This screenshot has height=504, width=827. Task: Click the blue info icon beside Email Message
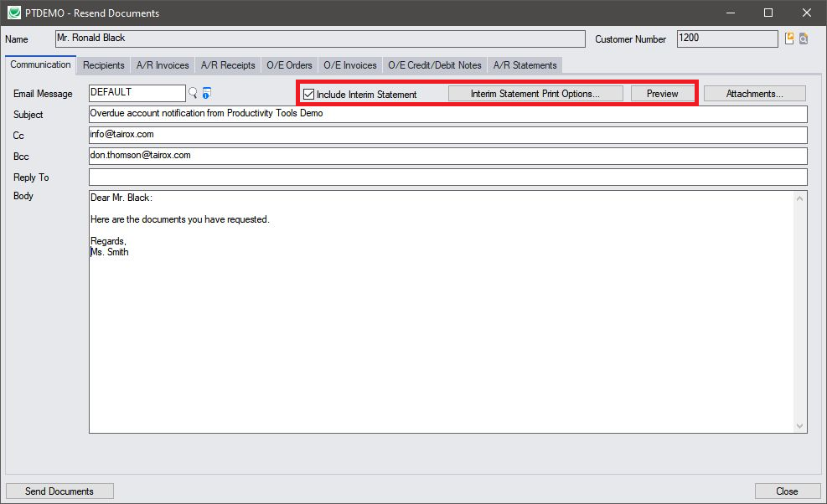[x=206, y=93]
